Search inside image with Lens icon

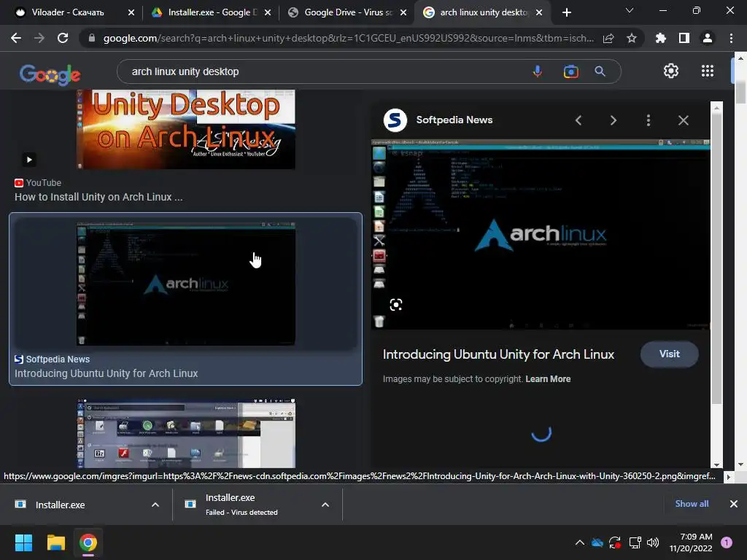396,305
